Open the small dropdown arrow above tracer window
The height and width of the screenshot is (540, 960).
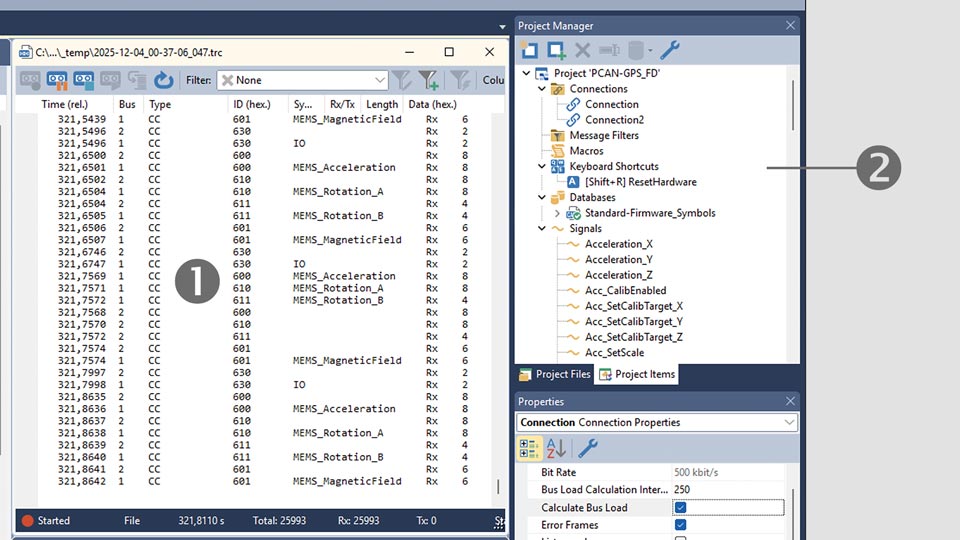click(502, 27)
